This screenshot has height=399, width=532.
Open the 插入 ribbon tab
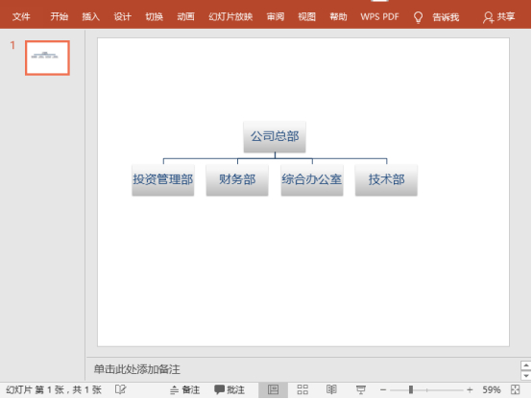90,16
